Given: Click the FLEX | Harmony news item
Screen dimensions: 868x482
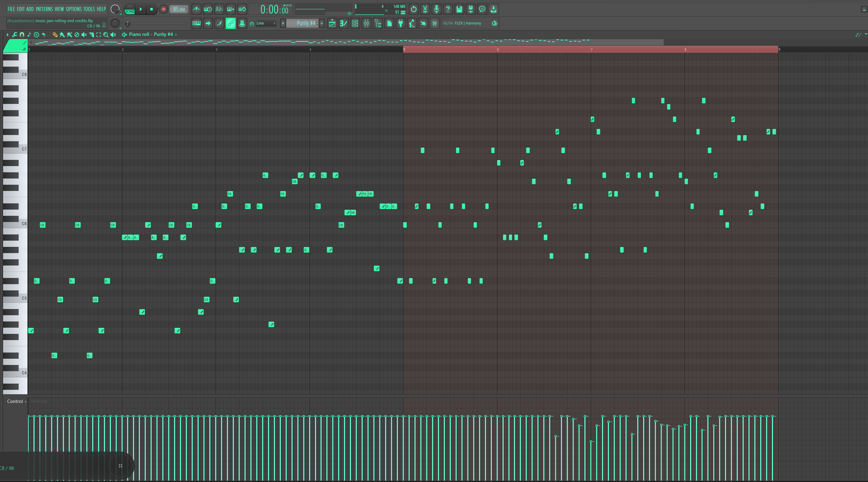Looking at the screenshot, I should (468, 23).
